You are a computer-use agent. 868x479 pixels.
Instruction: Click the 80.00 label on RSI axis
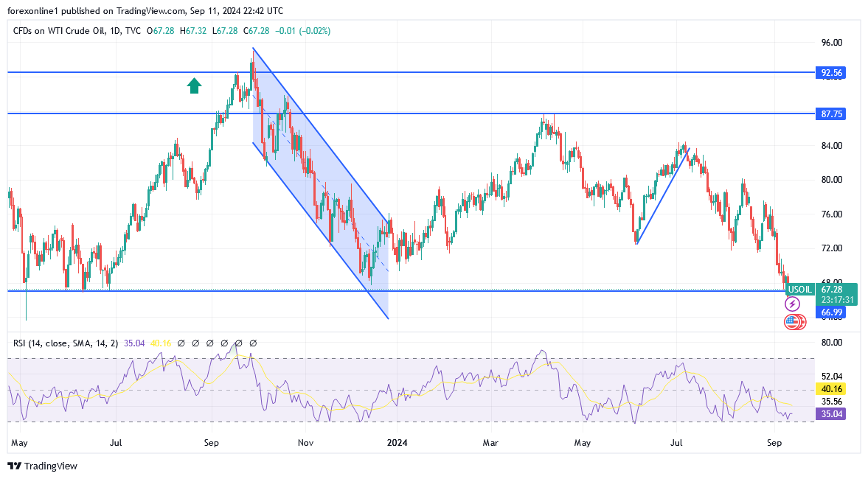coord(831,343)
